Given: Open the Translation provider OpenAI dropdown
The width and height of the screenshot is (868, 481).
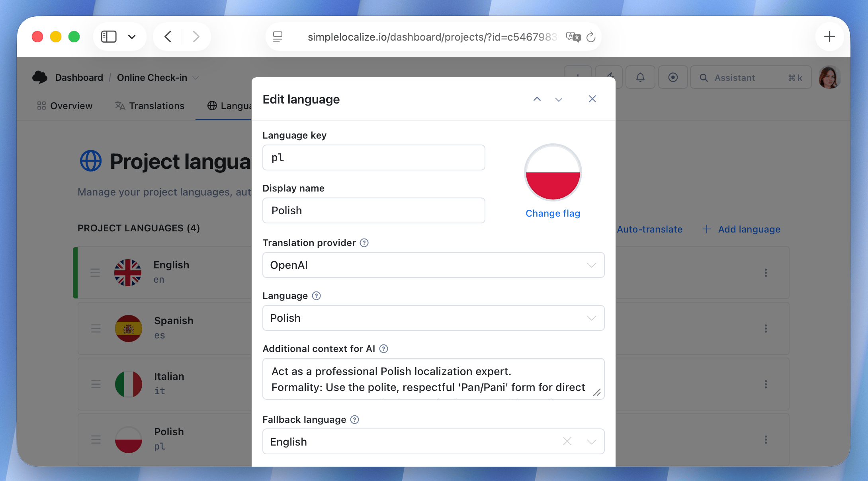Looking at the screenshot, I should (433, 265).
